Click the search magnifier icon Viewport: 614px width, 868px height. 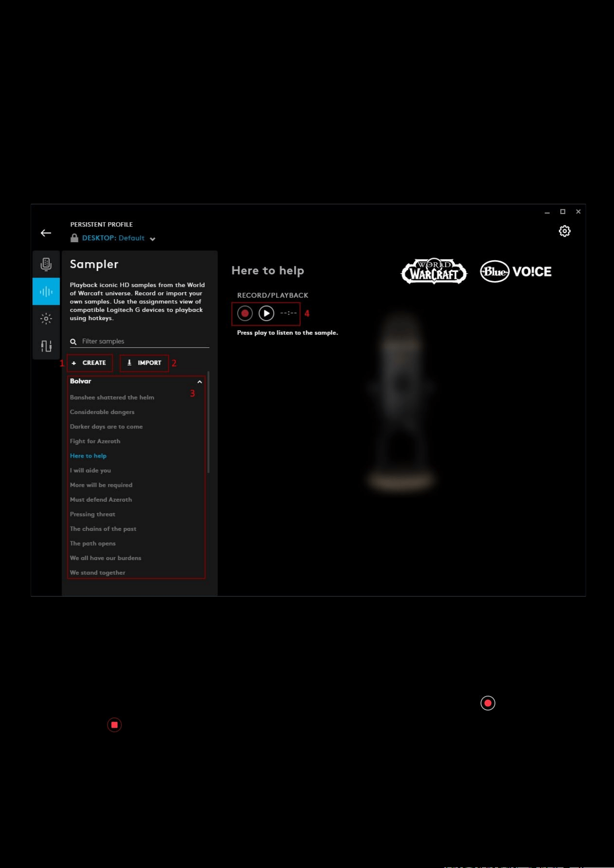pyautogui.click(x=73, y=342)
